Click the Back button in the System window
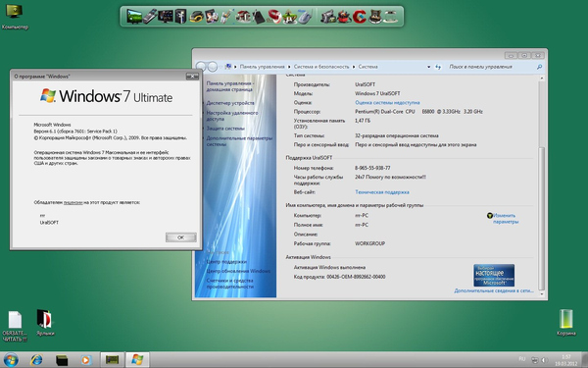The image size is (588, 368). tap(201, 67)
